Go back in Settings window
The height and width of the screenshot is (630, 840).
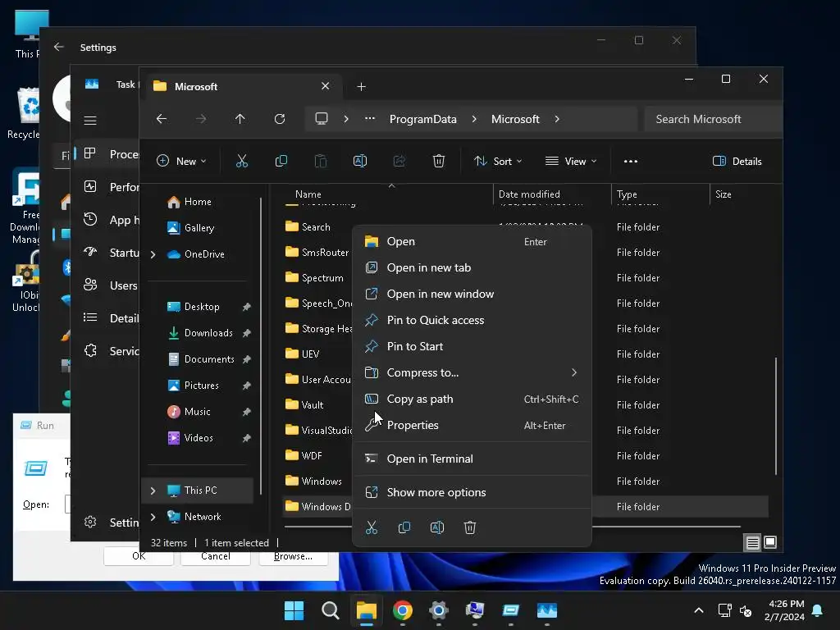[59, 47]
